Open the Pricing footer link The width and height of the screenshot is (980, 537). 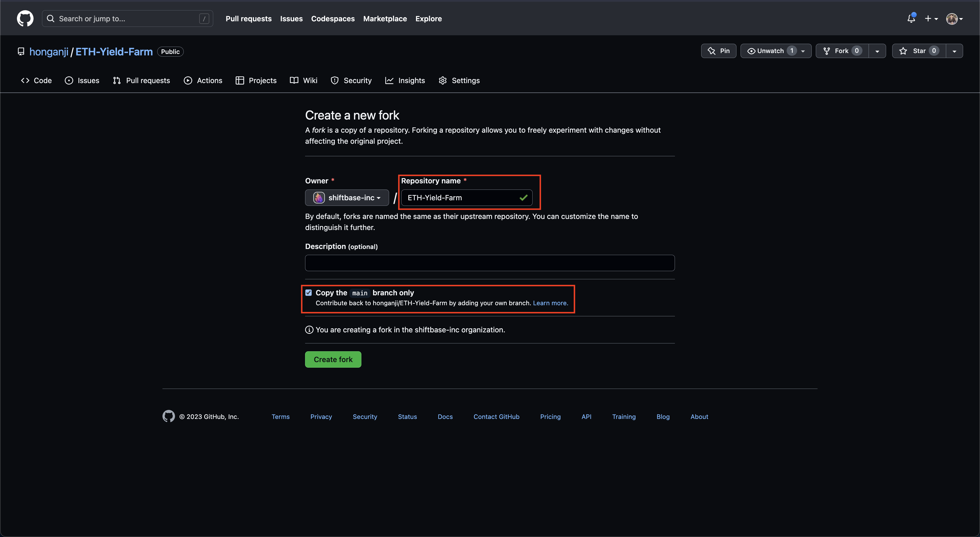(x=550, y=417)
